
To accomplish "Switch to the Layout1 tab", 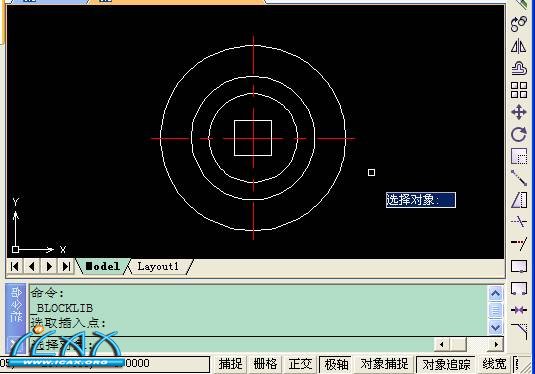I will coord(158,267).
